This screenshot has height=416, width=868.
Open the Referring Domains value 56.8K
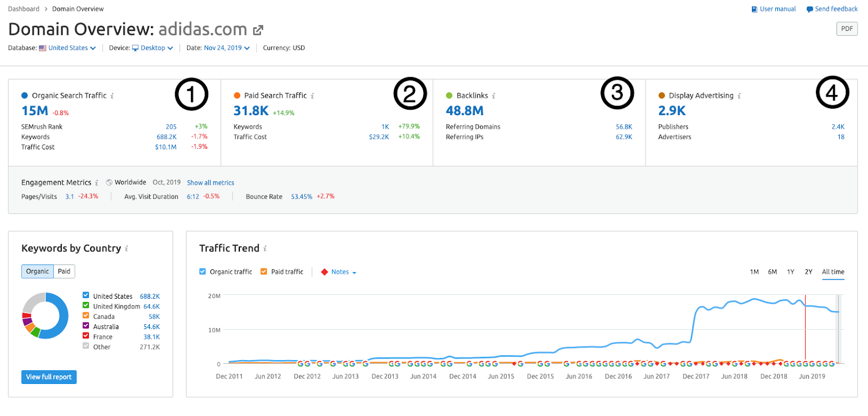click(624, 127)
